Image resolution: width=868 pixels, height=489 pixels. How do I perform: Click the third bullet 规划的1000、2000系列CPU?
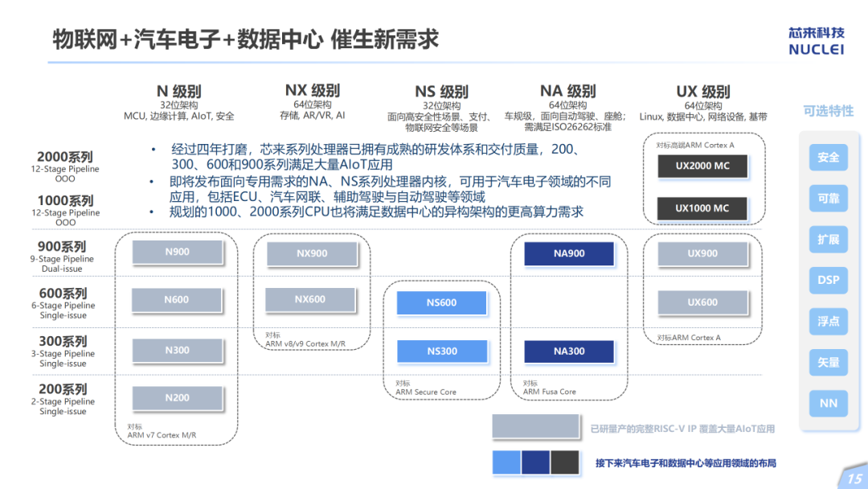[x=376, y=212]
